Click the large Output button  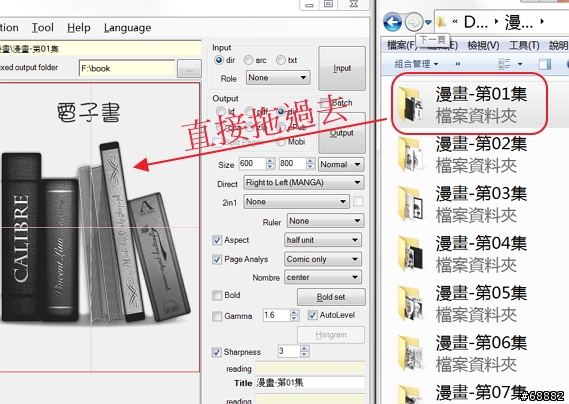[x=342, y=133]
